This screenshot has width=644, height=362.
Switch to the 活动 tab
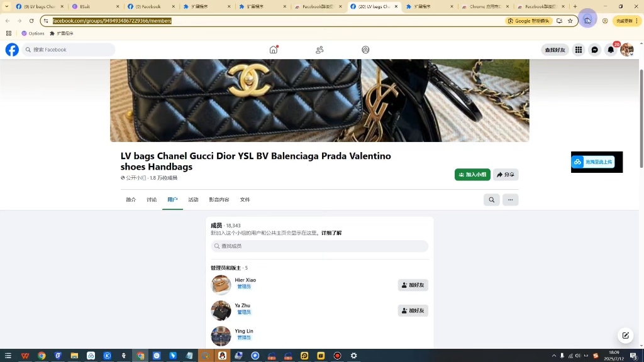pyautogui.click(x=193, y=199)
